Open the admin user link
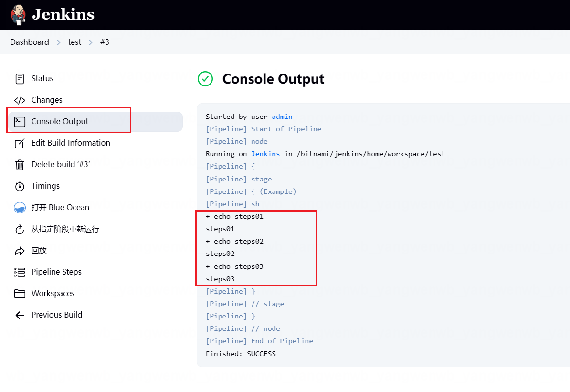 (x=282, y=117)
